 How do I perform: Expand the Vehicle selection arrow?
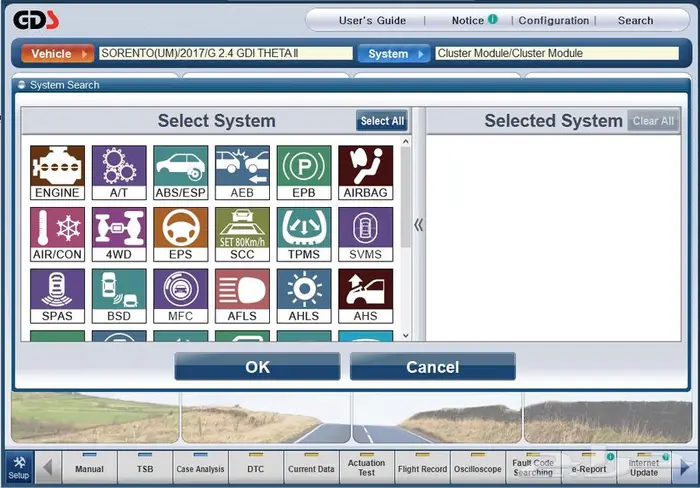coord(86,54)
